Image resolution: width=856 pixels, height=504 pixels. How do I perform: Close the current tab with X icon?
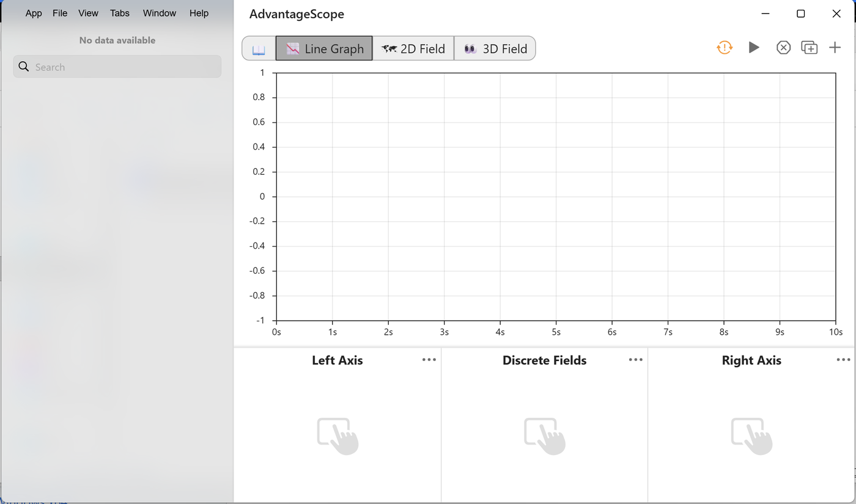783,48
